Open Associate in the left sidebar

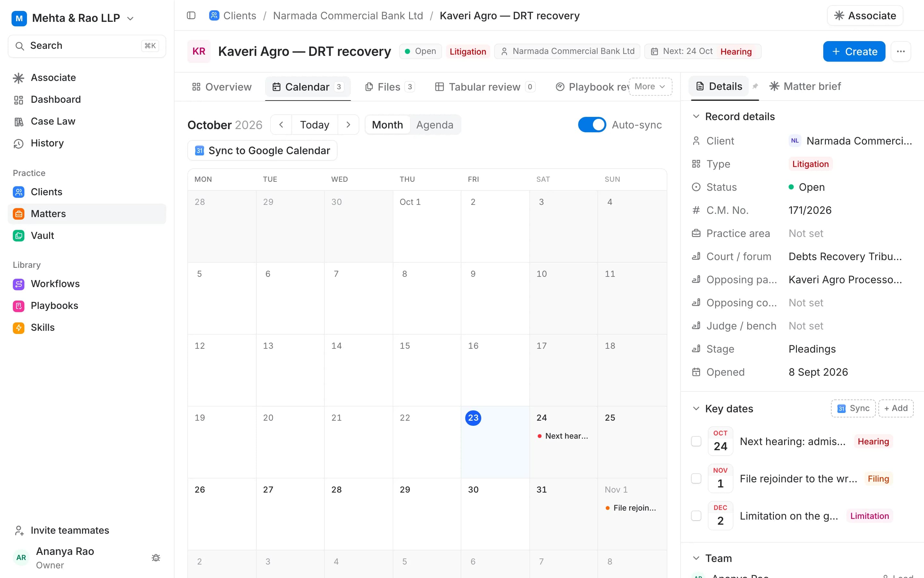pos(87,78)
